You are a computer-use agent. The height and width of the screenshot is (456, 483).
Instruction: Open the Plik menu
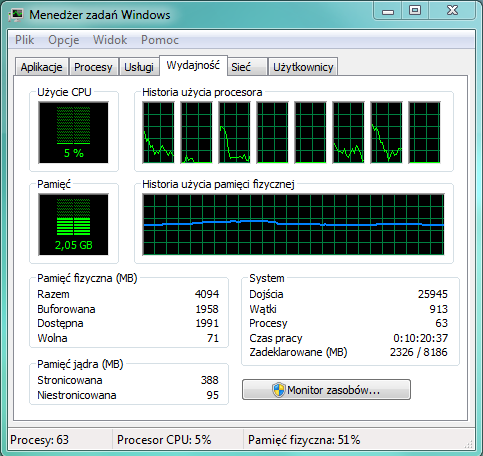[x=24, y=40]
